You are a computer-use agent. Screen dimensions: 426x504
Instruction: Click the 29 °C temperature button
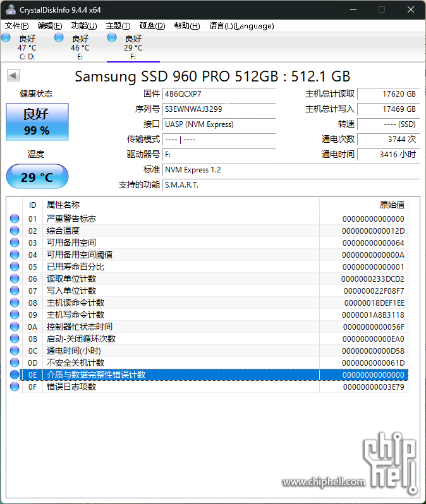[x=37, y=176]
